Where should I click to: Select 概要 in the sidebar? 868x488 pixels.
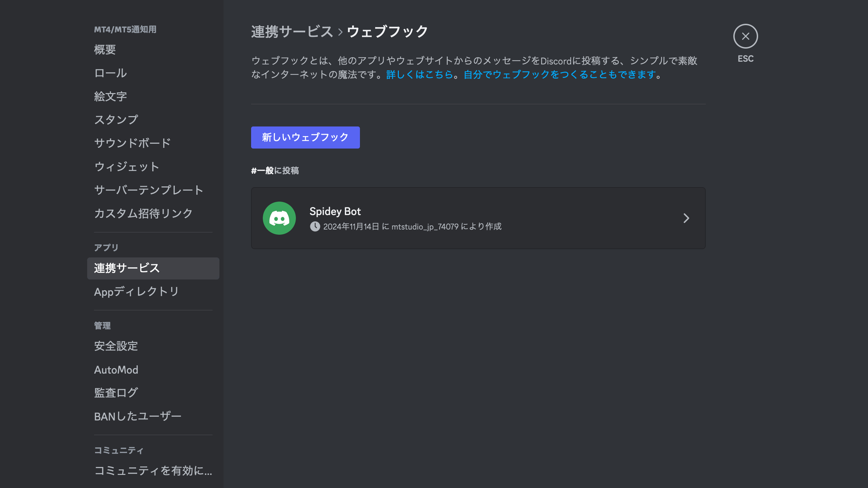point(105,50)
